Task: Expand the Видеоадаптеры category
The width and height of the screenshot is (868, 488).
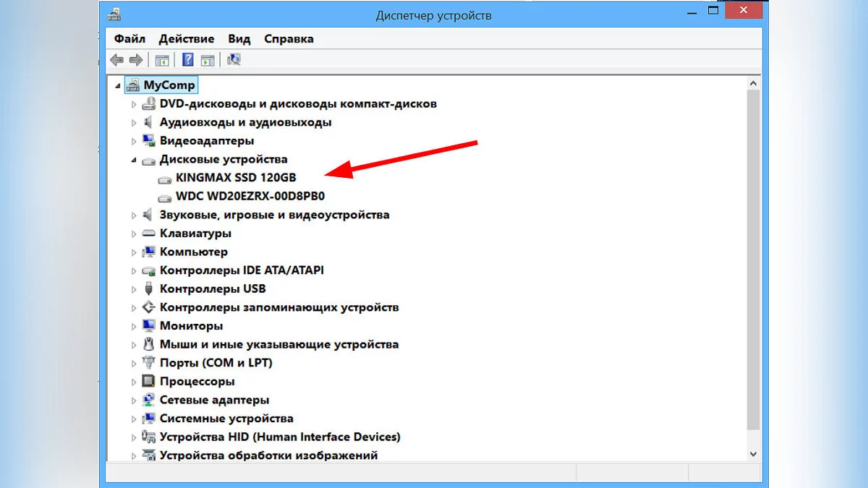Action: 134,141
